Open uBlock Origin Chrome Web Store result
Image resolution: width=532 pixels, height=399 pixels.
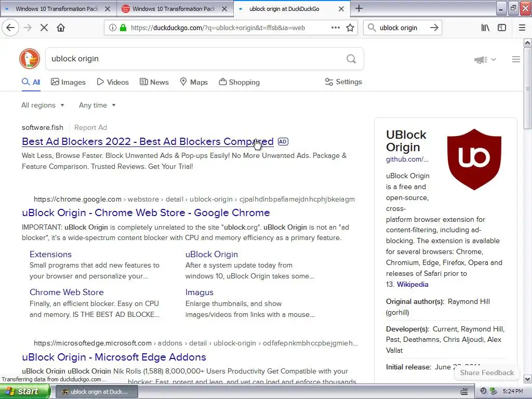coord(146,212)
